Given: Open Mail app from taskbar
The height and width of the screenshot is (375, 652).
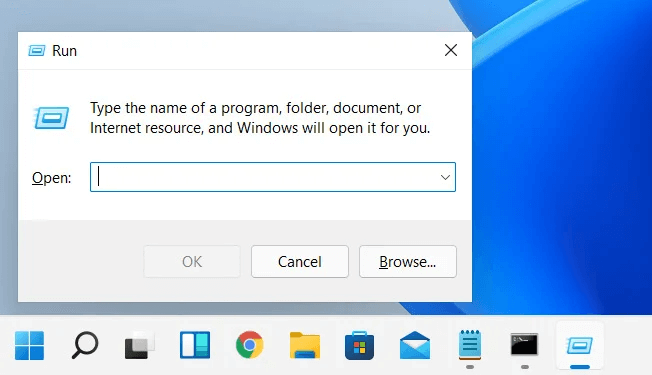Looking at the screenshot, I should point(415,345).
